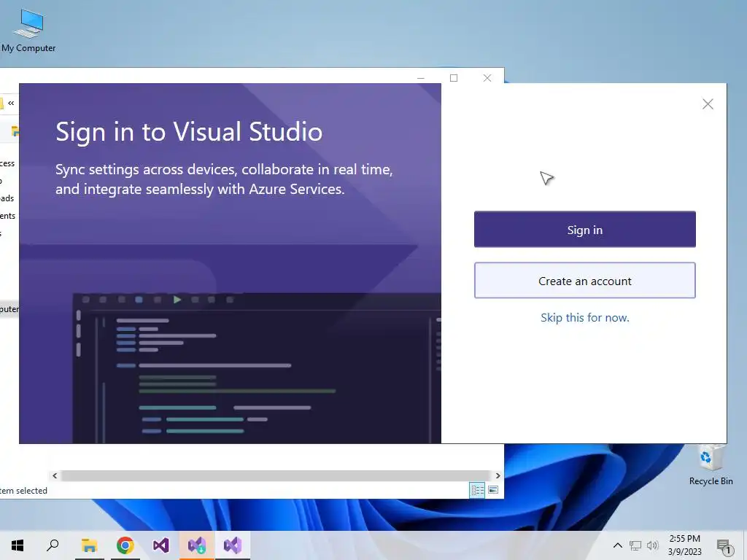The image size is (747, 560).
Task: Open the volume speaker tray icon
Action: pos(652,545)
